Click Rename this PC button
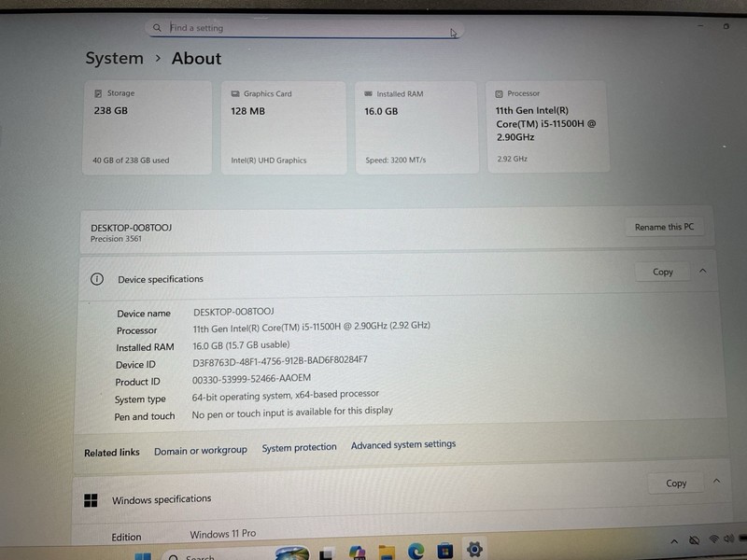This screenshot has height=560, width=747. [x=664, y=227]
